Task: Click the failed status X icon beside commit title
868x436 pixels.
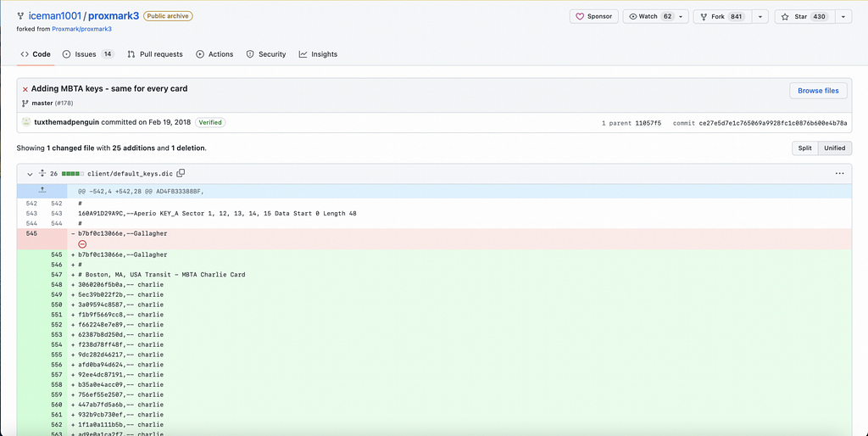Action: pos(25,89)
